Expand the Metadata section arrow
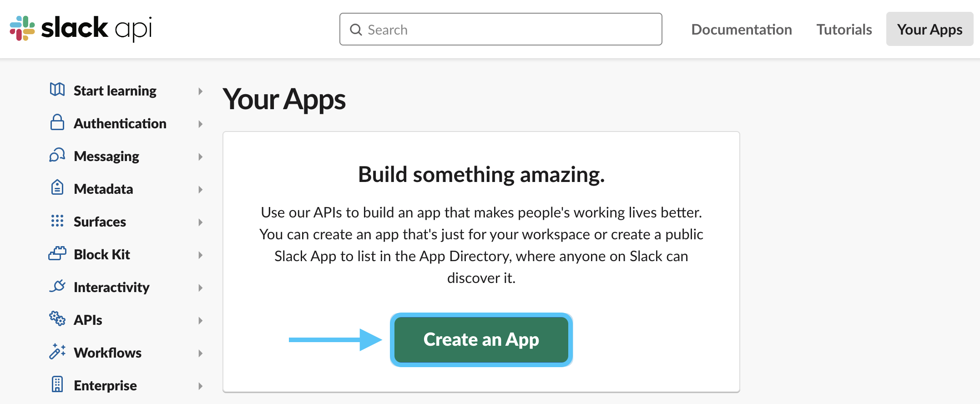 tap(201, 189)
